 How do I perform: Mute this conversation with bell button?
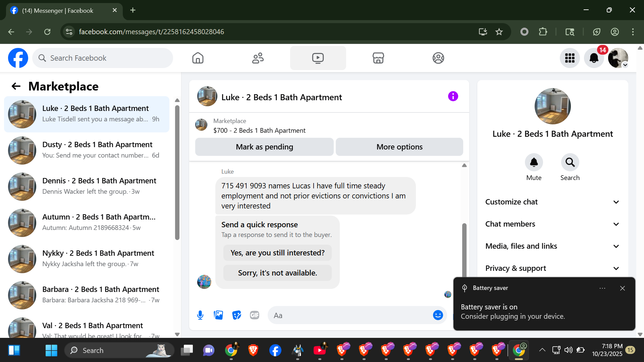coord(534,163)
